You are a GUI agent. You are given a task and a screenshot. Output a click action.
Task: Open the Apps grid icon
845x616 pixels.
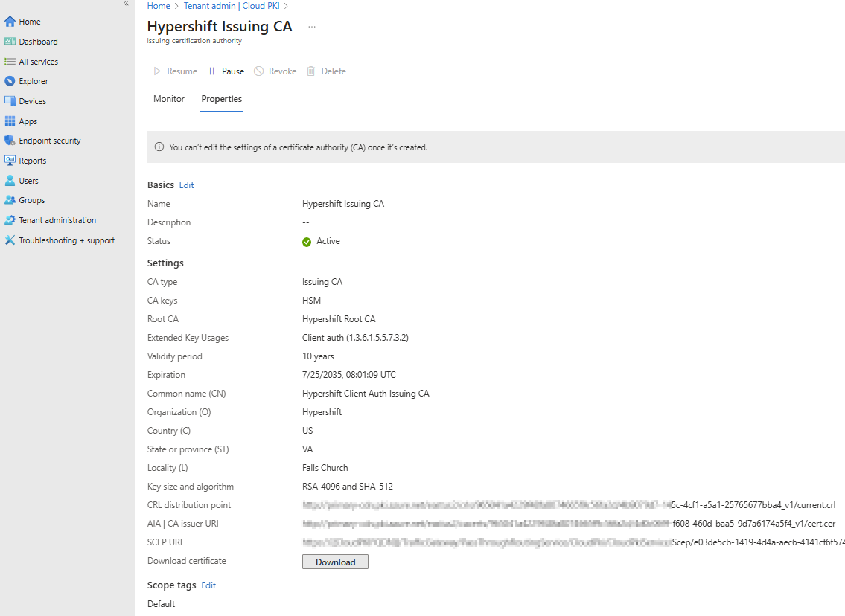[10, 121]
